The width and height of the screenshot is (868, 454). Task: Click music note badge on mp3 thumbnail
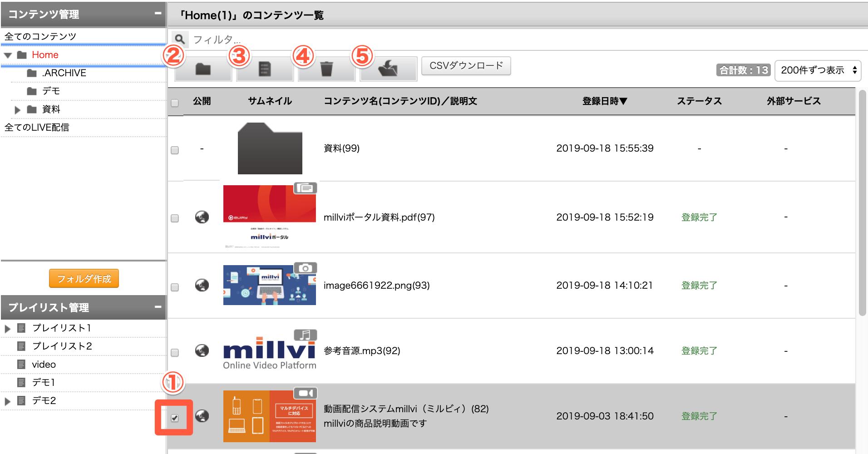pos(306,335)
